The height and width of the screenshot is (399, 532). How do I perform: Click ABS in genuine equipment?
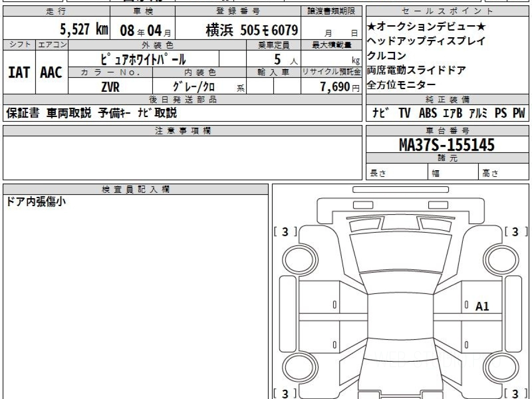coord(428,113)
